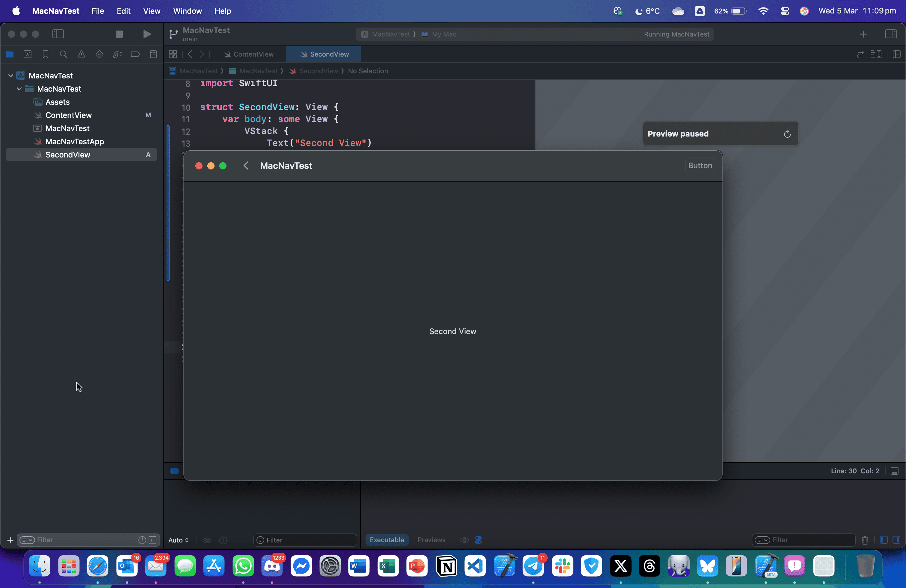
Task: Show the Project navigator folder icon
Action: point(10,54)
